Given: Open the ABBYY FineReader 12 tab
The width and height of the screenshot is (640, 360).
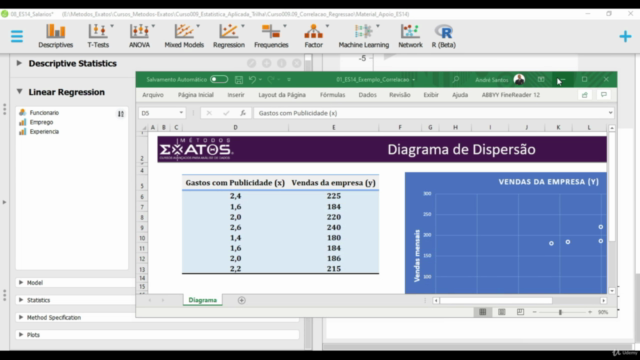Looking at the screenshot, I should pyautogui.click(x=511, y=95).
